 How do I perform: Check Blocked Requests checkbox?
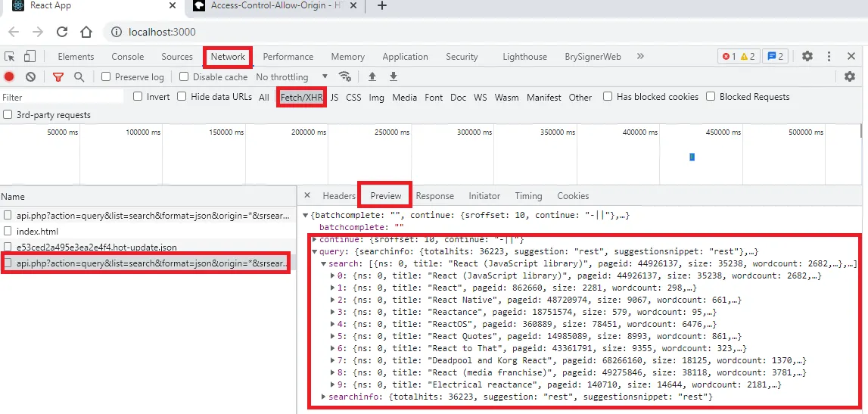[x=711, y=96]
